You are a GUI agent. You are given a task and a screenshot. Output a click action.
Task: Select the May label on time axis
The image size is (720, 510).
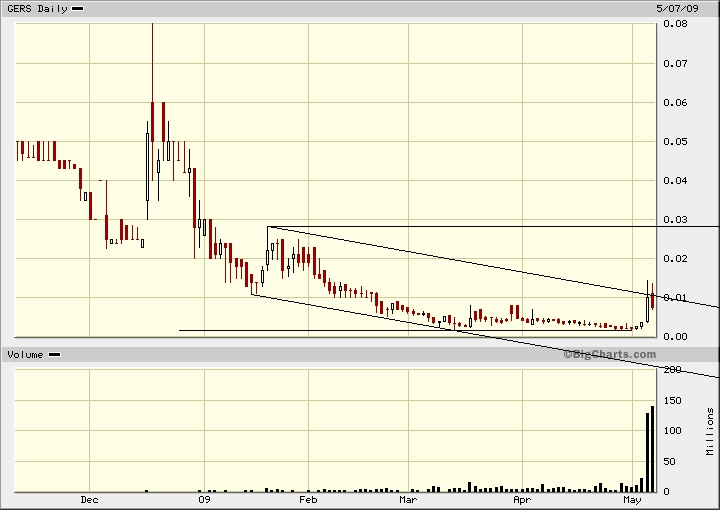632,499
